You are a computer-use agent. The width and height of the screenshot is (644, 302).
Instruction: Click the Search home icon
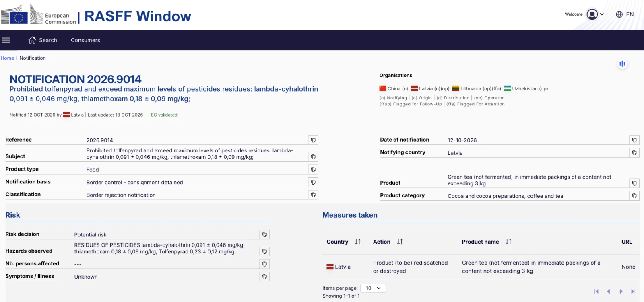pos(32,40)
